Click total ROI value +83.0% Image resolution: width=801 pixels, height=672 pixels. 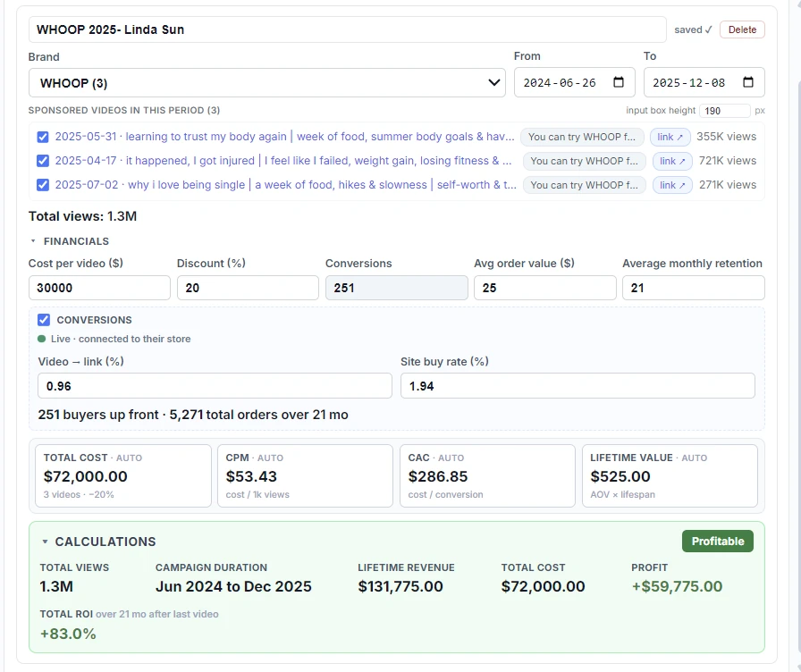pos(68,634)
